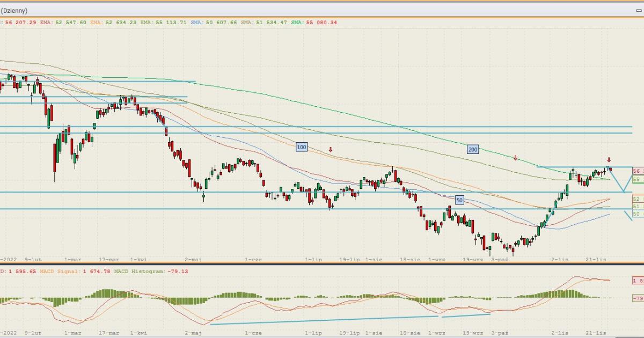644x338 pixels.
Task: Click the SMA 55 080.34 legend entry
Action: [314, 23]
